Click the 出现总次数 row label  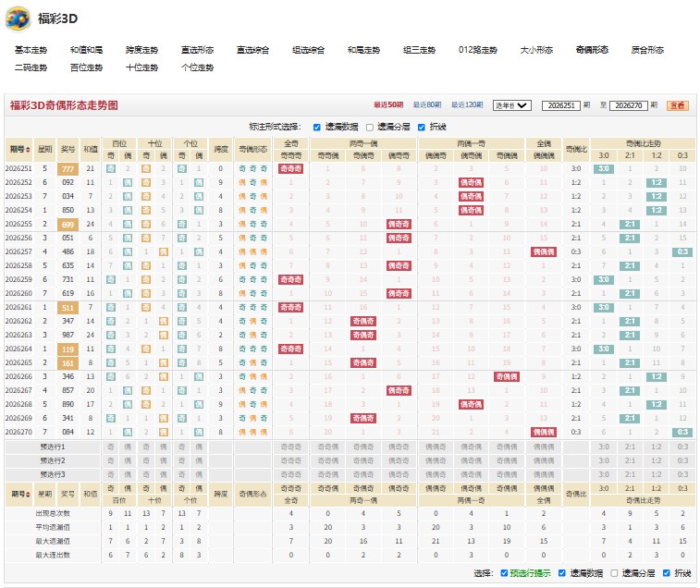coord(53,513)
